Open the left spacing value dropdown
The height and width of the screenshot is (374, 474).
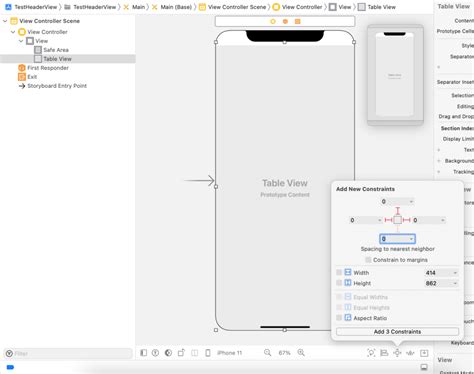click(x=379, y=220)
